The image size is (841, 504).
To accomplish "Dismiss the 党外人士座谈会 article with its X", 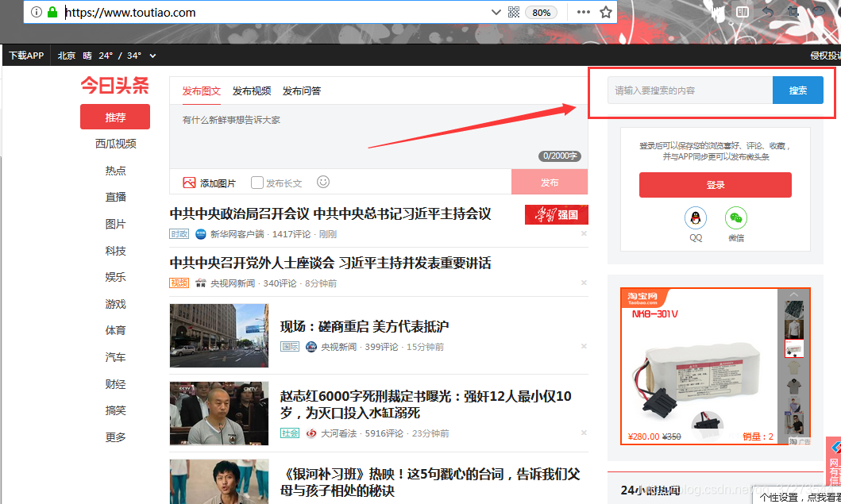I will 584,283.
